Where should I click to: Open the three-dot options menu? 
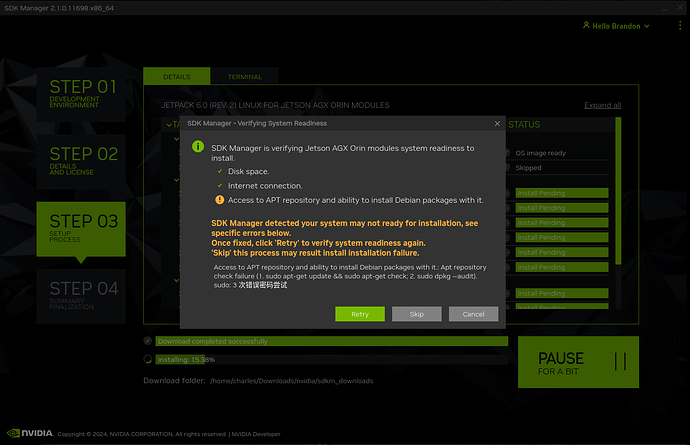click(680, 26)
